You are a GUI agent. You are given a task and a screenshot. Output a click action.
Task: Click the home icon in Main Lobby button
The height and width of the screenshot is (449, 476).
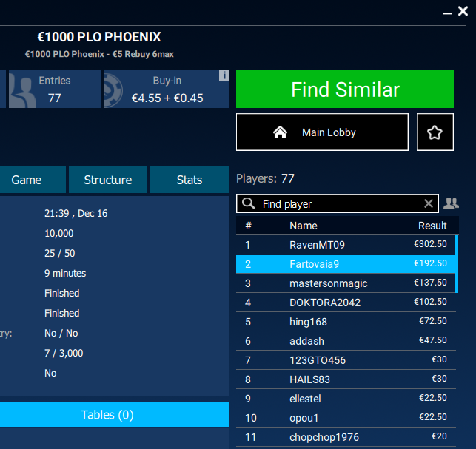pyautogui.click(x=280, y=132)
